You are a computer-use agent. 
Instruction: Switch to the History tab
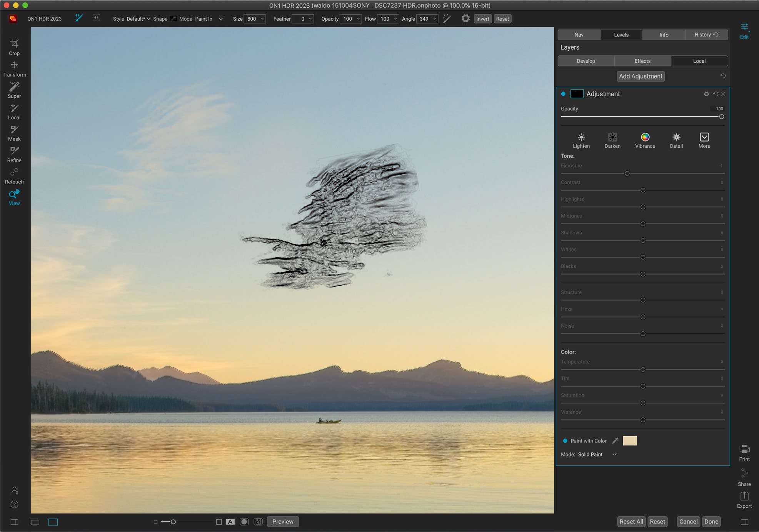point(706,35)
